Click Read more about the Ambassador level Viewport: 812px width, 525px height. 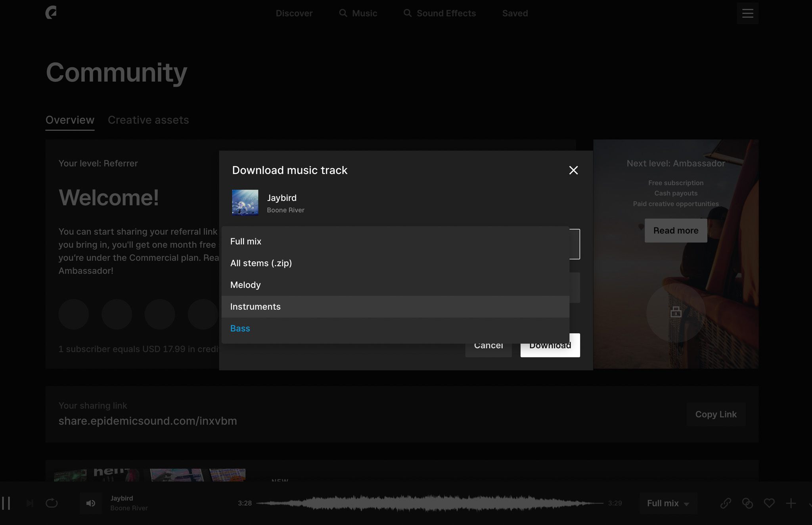pos(676,230)
